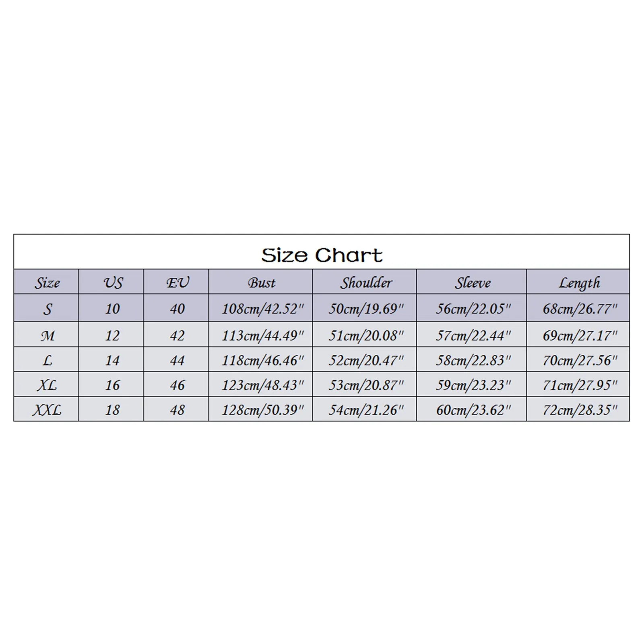Select the XXL size row label
Screen dimensions: 644x644
coord(47,410)
